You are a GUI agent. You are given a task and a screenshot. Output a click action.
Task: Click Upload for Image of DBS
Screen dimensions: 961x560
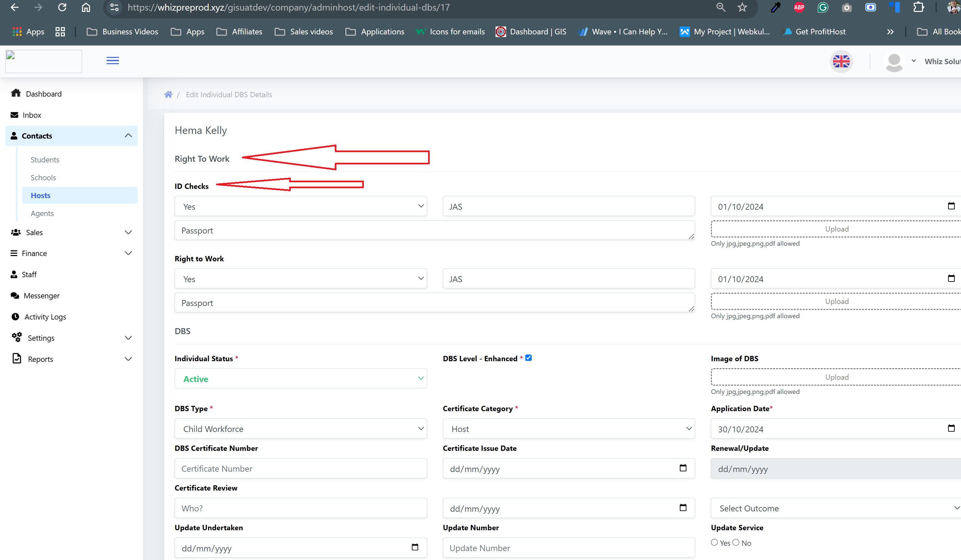[x=836, y=377]
